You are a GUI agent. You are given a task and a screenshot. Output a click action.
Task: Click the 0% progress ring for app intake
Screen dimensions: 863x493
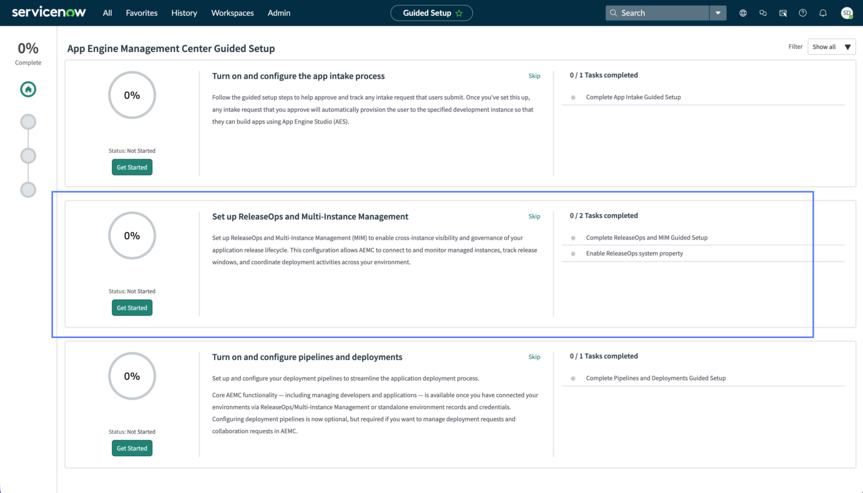click(132, 95)
